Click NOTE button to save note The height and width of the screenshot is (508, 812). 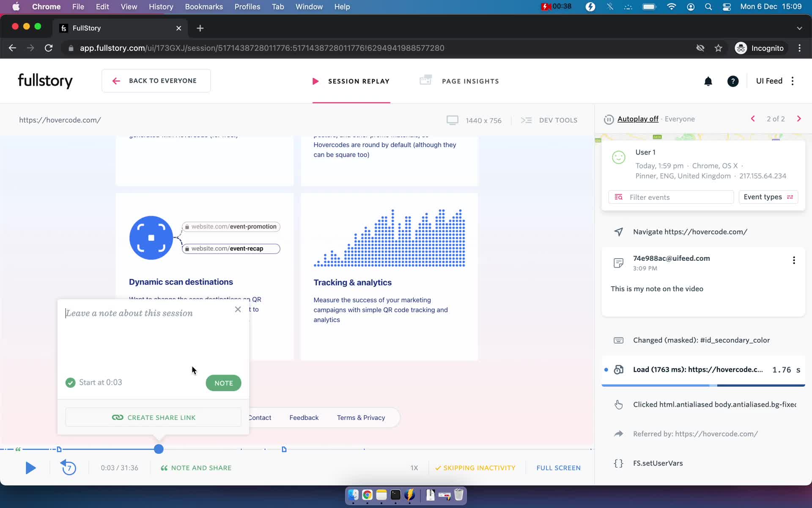223,383
